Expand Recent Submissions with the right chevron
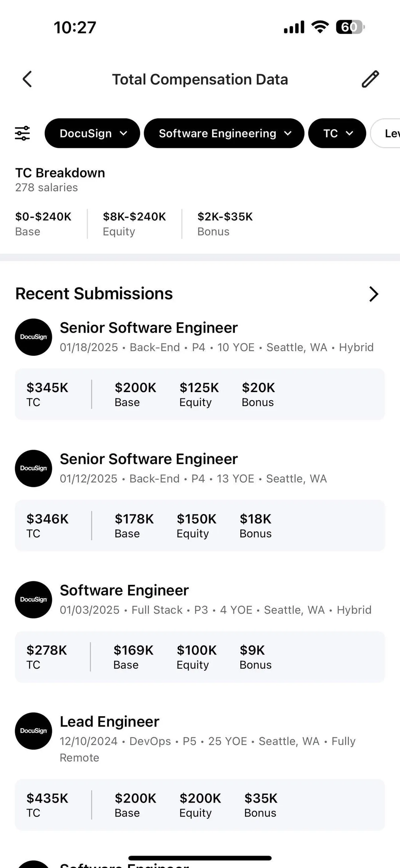Image resolution: width=400 pixels, height=868 pixels. (373, 294)
